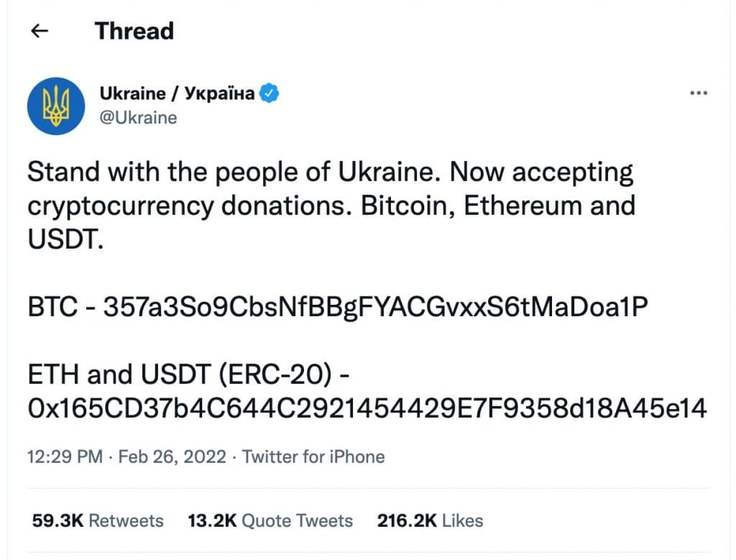Image resolution: width=736 pixels, height=560 pixels.
Task: View the 59.3K Retweets list
Action: 98,520
